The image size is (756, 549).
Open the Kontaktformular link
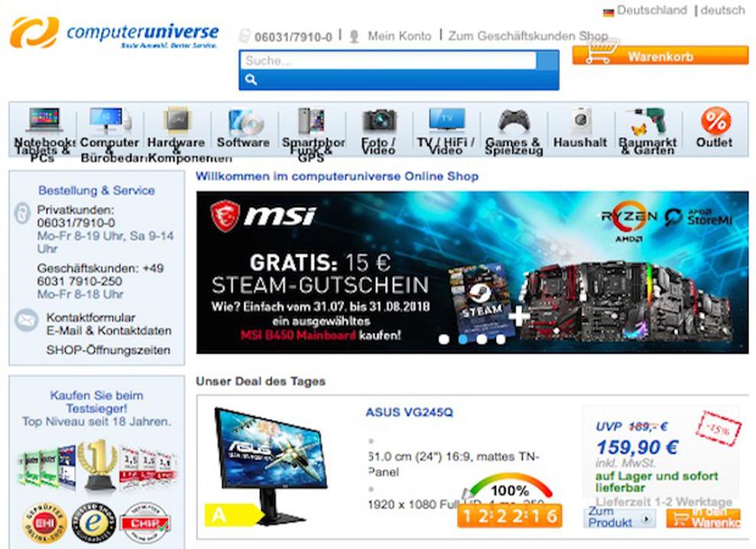91,317
